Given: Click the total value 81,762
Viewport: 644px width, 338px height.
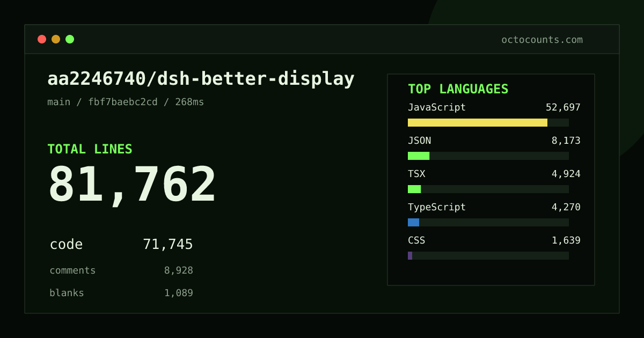Looking at the screenshot, I should 132,185.
